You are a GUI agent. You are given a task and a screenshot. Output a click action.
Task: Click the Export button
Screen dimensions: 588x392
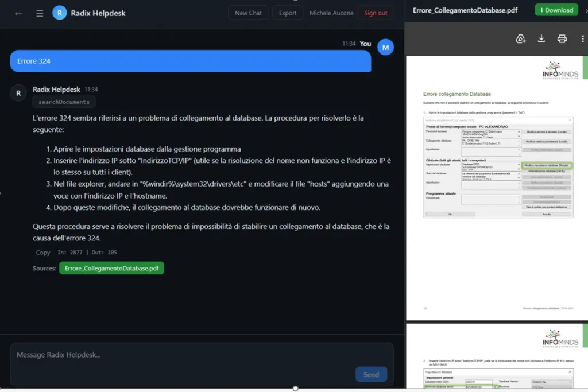[x=288, y=13]
